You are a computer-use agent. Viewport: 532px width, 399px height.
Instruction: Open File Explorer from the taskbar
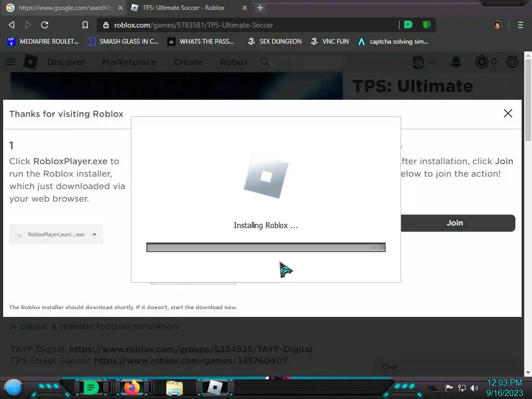tap(175, 388)
